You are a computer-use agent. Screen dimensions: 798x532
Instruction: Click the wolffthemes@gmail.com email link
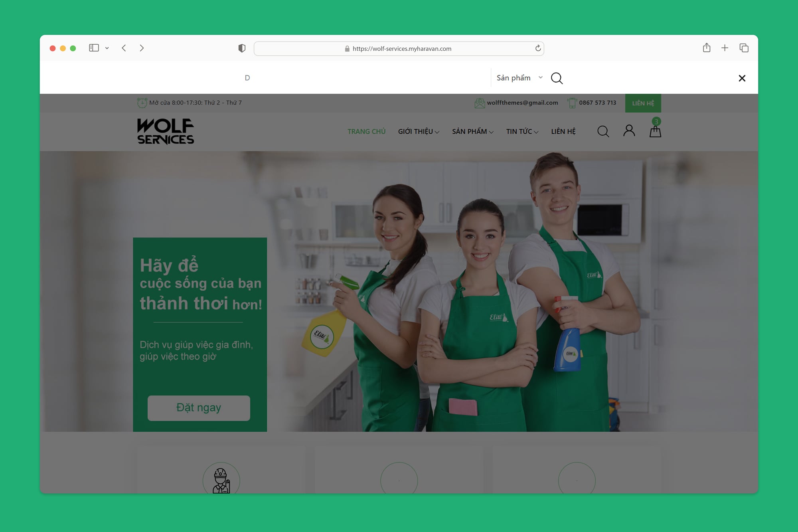[x=522, y=103]
